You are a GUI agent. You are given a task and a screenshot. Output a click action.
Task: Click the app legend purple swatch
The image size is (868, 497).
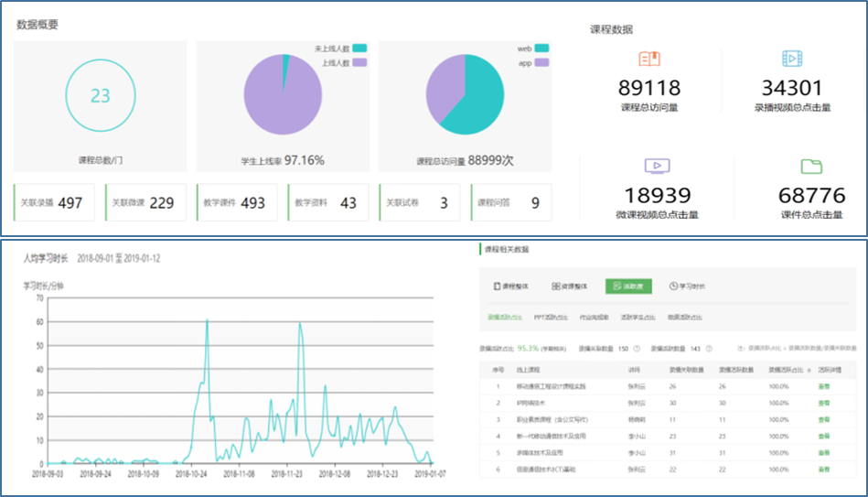coord(541,63)
